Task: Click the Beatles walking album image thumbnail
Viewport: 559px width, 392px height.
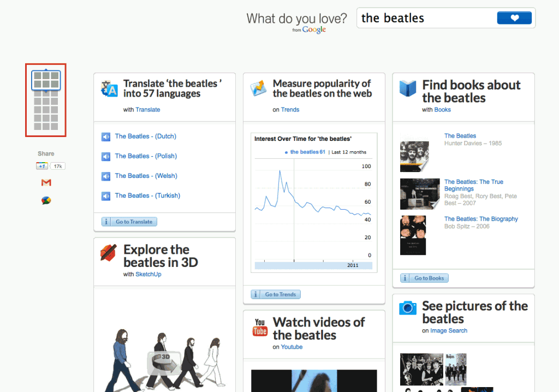Action: (456, 370)
